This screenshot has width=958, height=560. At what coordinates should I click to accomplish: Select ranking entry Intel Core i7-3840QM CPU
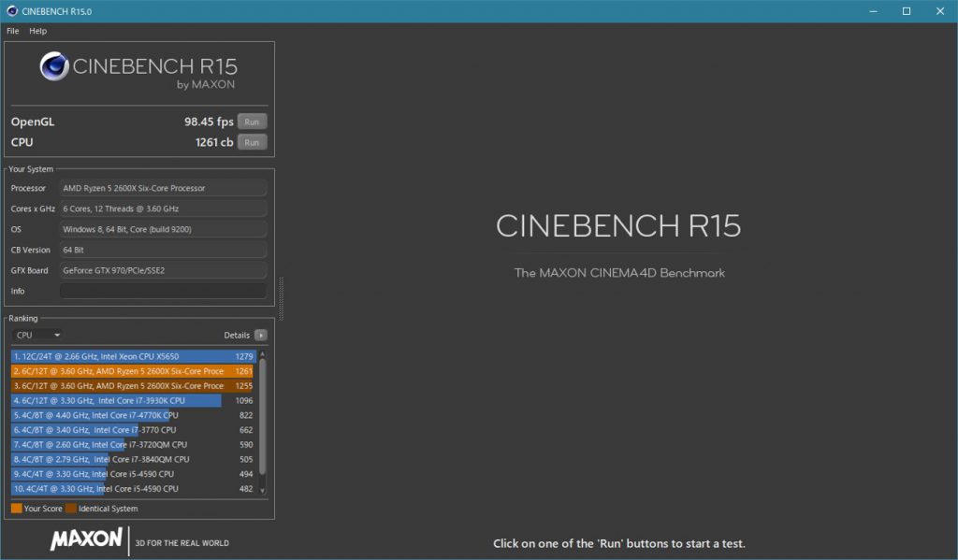(x=133, y=459)
